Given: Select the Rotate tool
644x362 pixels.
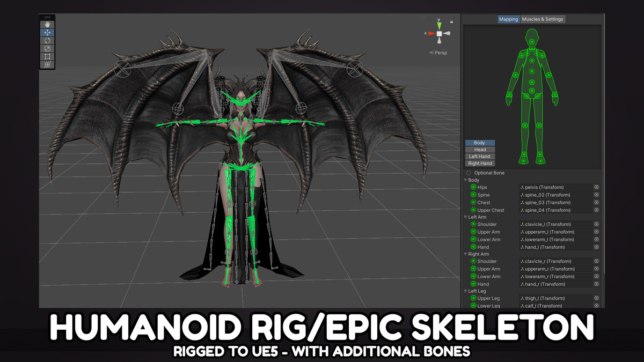Looking at the screenshot, I should (x=47, y=41).
